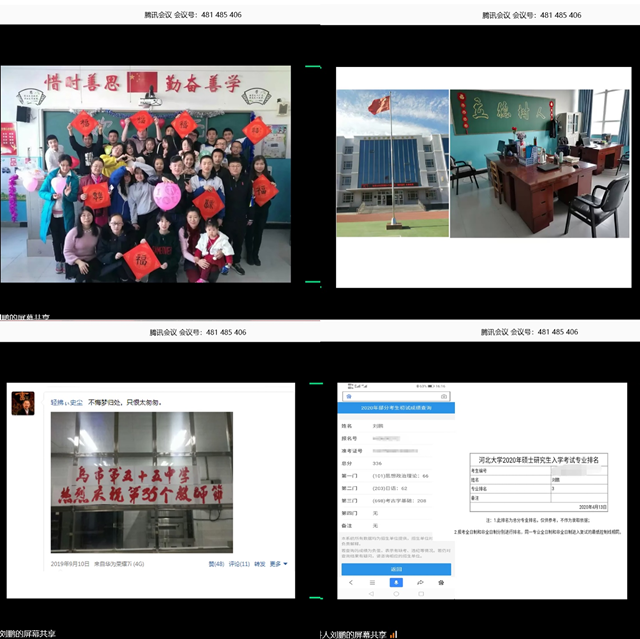Click meeting title above the exam score slide
The width and height of the screenshot is (640, 639).
529,332
